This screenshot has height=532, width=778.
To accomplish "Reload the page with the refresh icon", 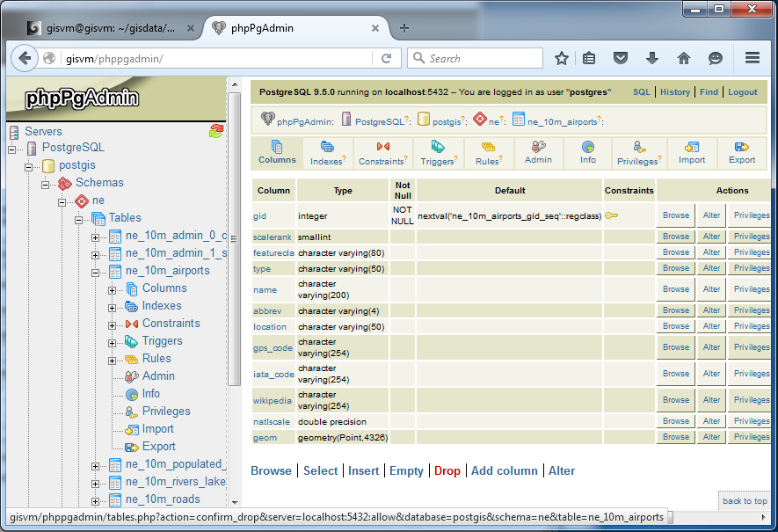I will pyautogui.click(x=386, y=59).
